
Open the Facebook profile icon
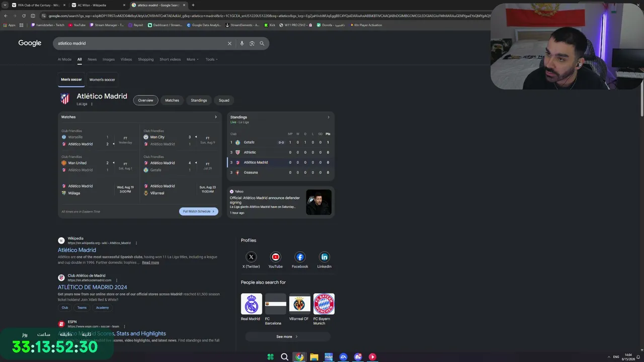(300, 257)
